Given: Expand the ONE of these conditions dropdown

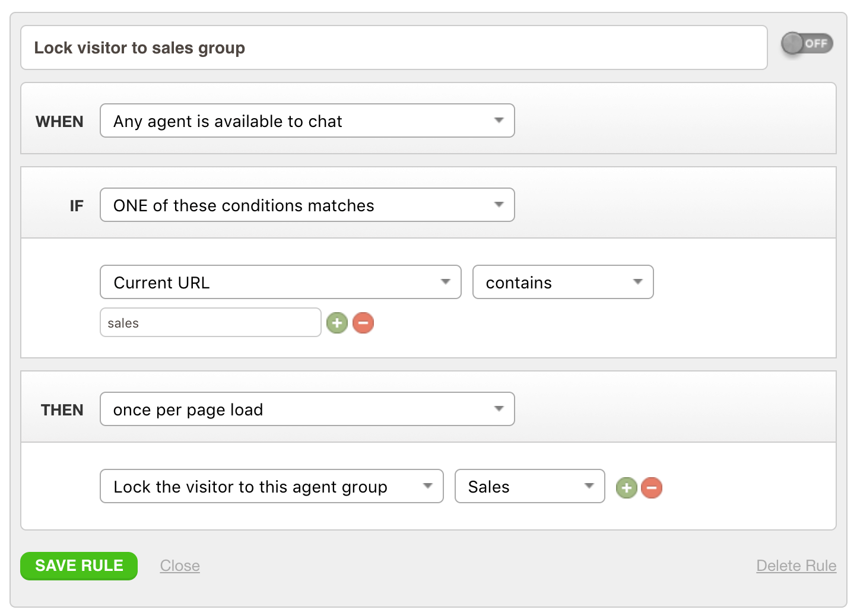Looking at the screenshot, I should pyautogui.click(x=307, y=205).
